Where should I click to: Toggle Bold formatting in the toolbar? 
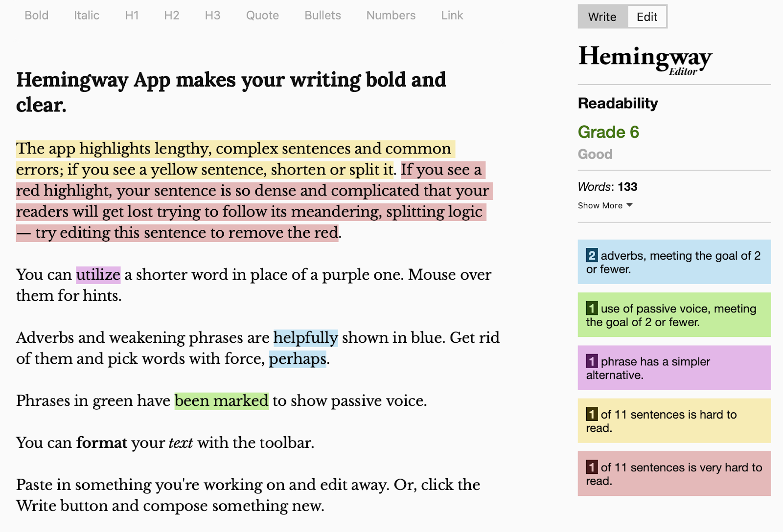(36, 16)
